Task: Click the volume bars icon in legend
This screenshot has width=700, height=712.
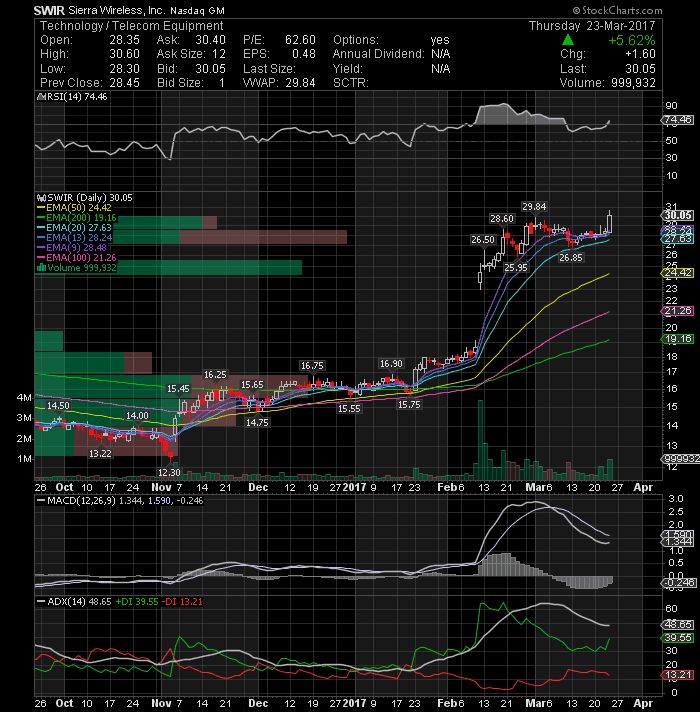Action: point(41,268)
